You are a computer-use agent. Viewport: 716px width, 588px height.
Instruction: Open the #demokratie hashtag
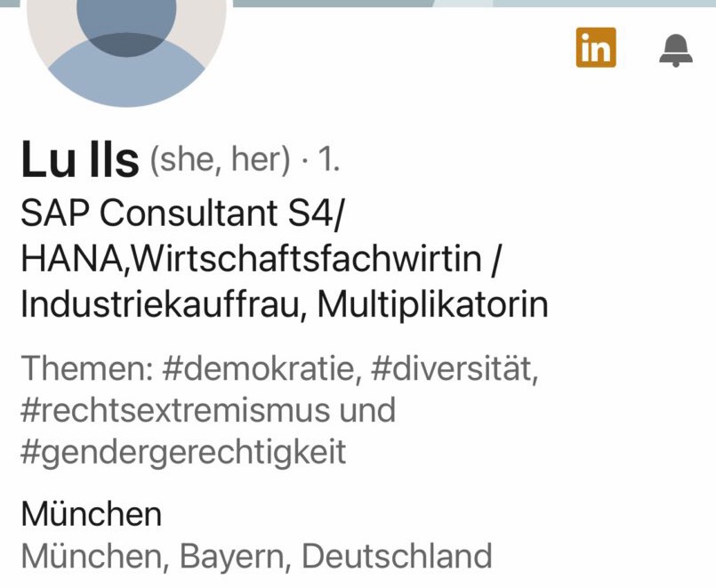tap(261, 369)
